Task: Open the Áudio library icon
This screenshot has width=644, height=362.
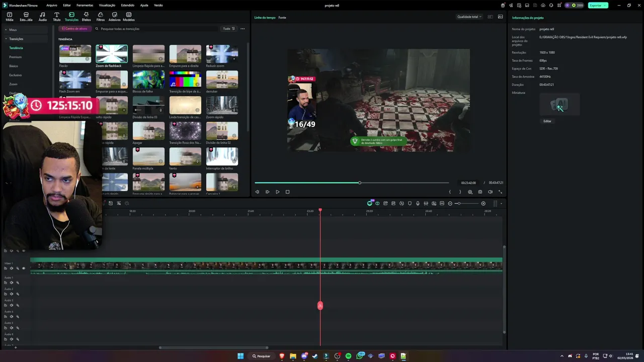Action: (42, 17)
